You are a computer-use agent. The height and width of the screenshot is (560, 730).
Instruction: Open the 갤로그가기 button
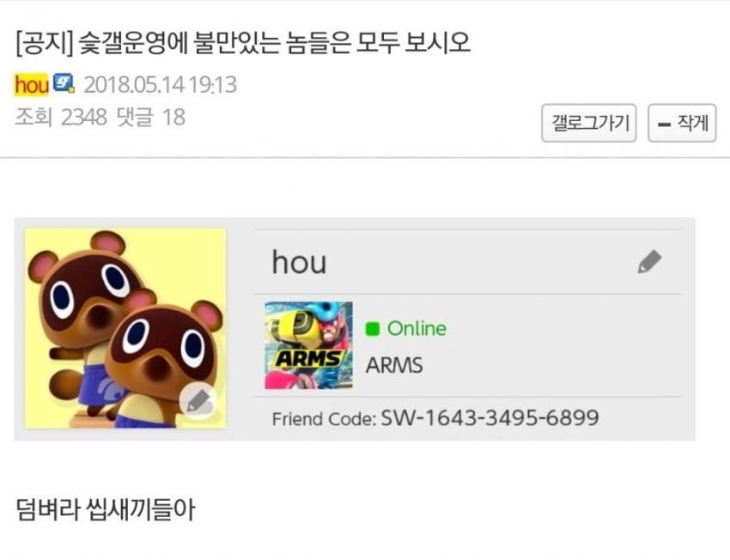coord(589,123)
